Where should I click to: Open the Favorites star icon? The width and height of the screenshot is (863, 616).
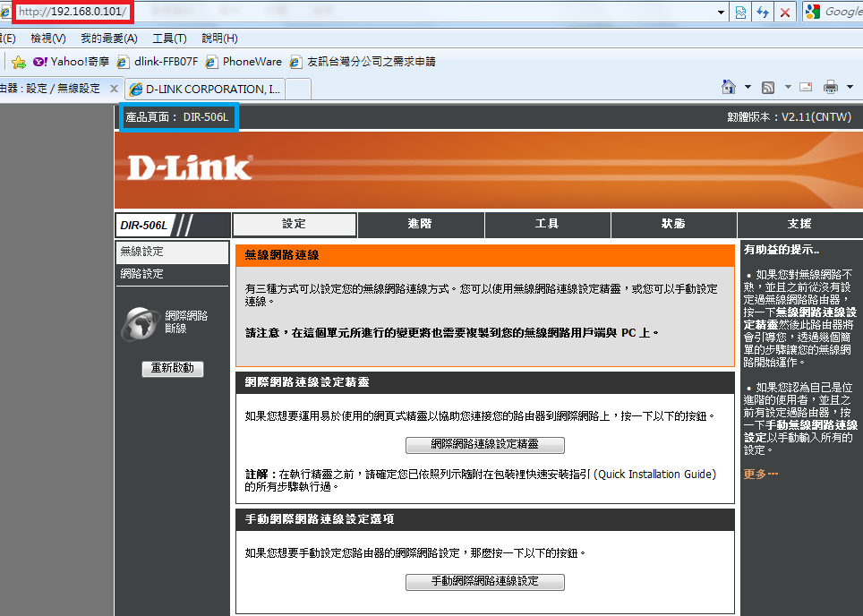[18, 62]
